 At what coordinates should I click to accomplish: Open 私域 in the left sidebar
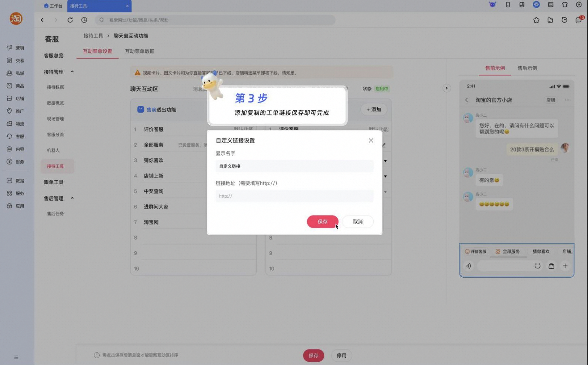coord(16,73)
